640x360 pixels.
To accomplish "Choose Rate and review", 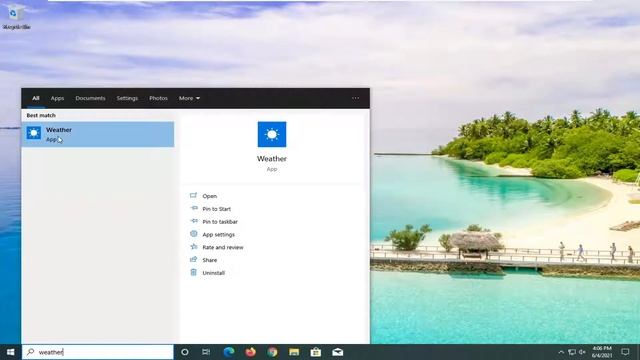I will (x=222, y=247).
